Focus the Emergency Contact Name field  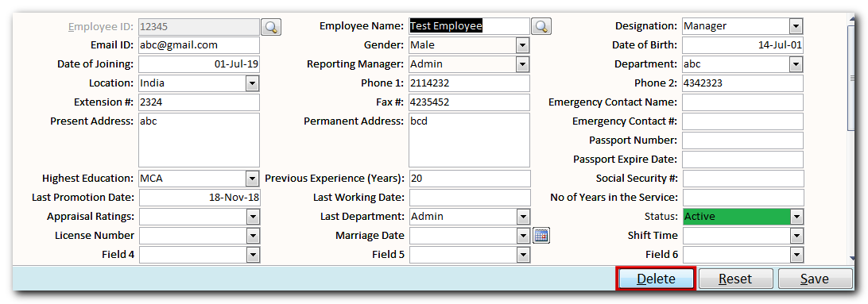(742, 102)
